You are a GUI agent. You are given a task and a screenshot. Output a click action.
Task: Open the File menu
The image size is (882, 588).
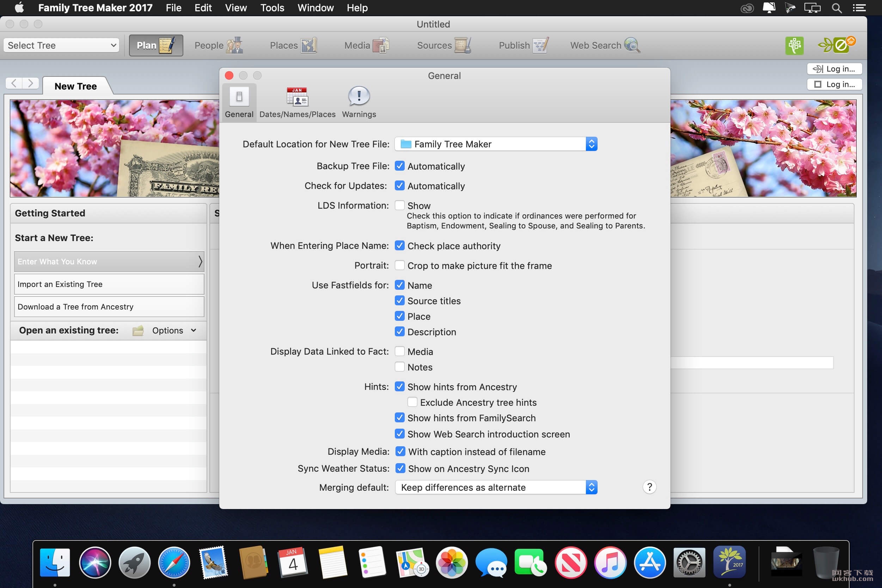174,8
